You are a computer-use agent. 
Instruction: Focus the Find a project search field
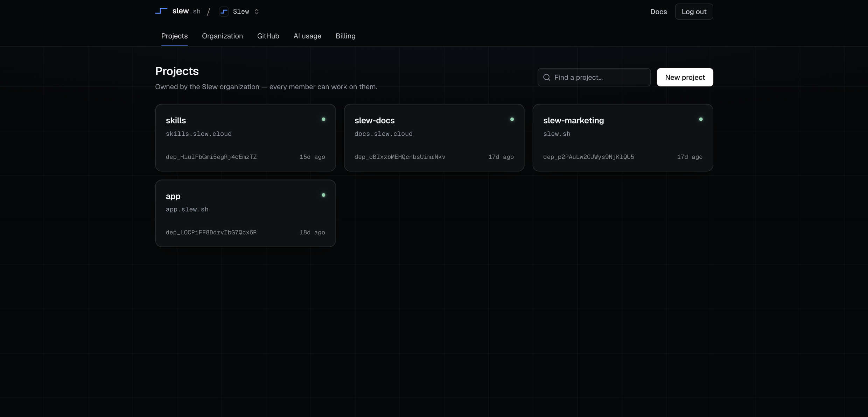(x=594, y=77)
